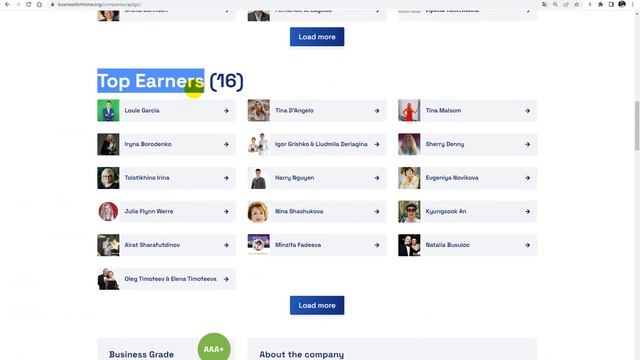640x360 pixels.
Task: Open Iryna Borodenko profile photo
Action: [x=108, y=144]
